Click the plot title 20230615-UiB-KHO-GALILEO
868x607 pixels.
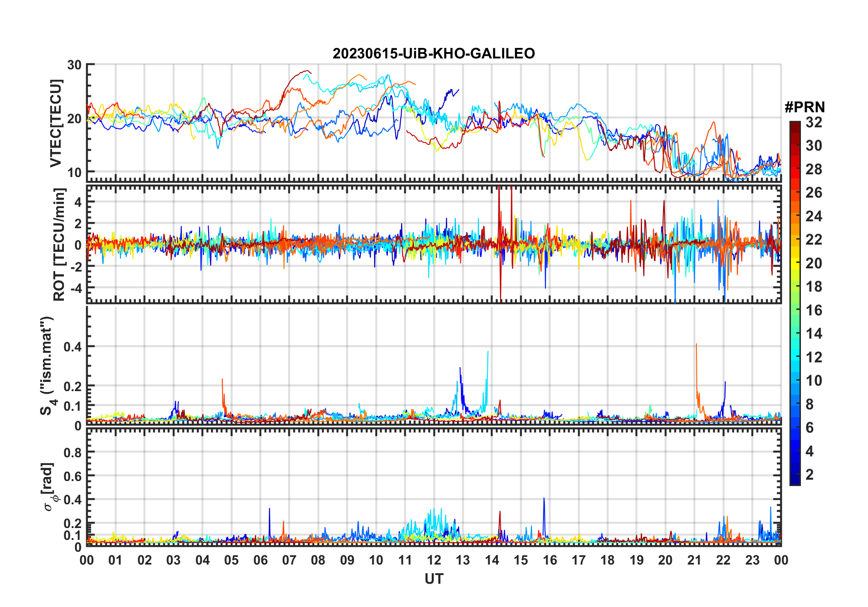point(434,53)
